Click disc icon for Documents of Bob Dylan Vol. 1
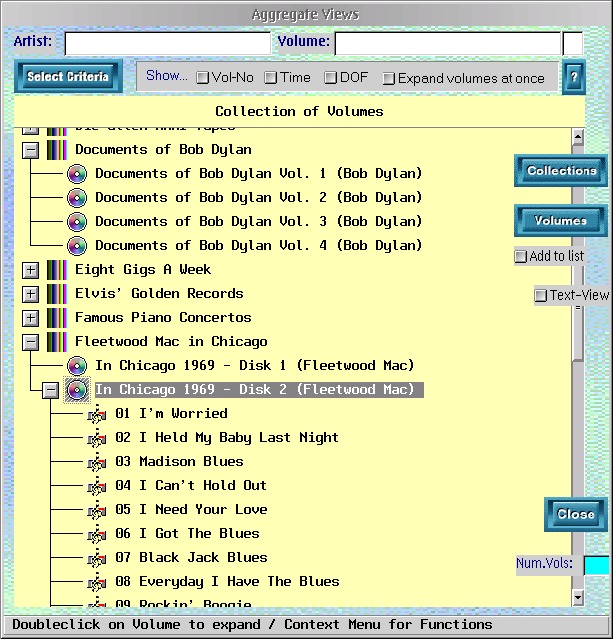 [77, 174]
